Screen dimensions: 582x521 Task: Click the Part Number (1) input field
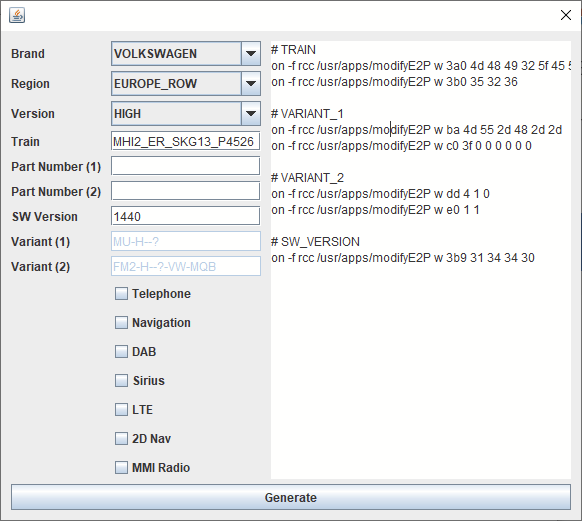coord(186,166)
